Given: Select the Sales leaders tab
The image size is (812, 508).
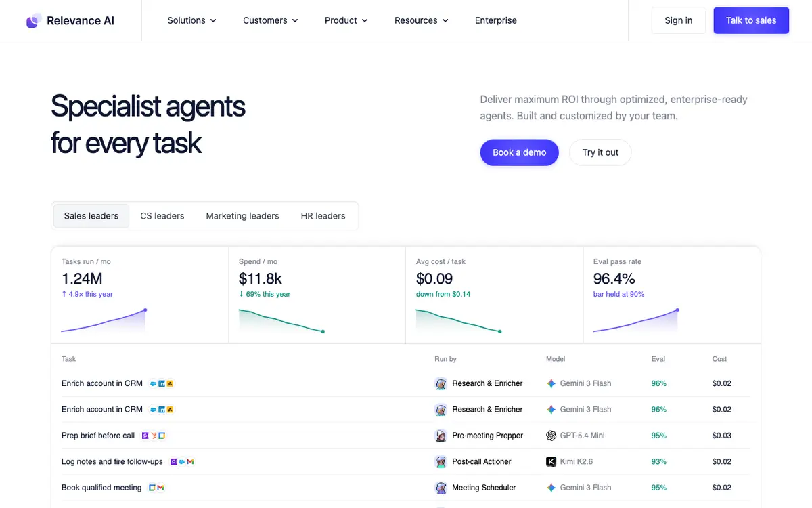Looking at the screenshot, I should click(91, 216).
